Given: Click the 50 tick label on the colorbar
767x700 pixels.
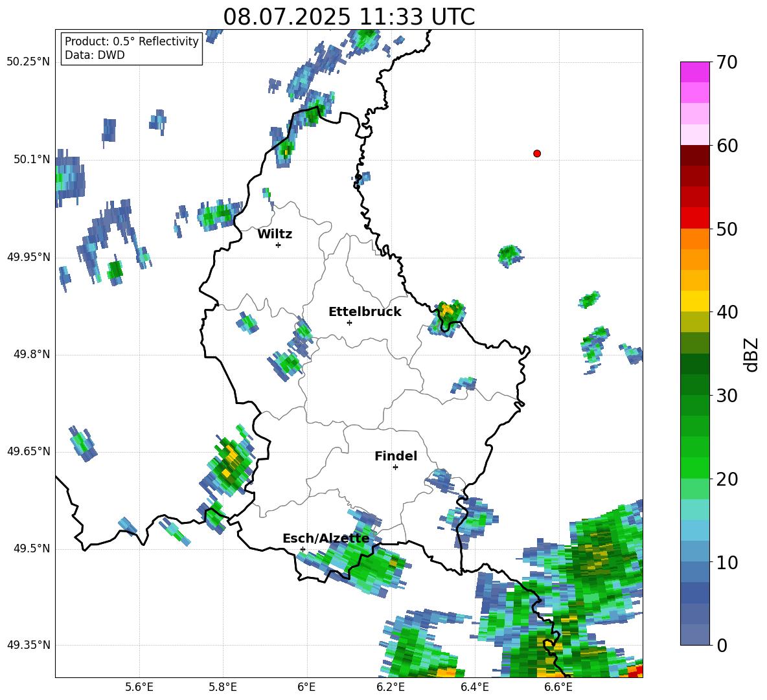Looking at the screenshot, I should (x=727, y=229).
